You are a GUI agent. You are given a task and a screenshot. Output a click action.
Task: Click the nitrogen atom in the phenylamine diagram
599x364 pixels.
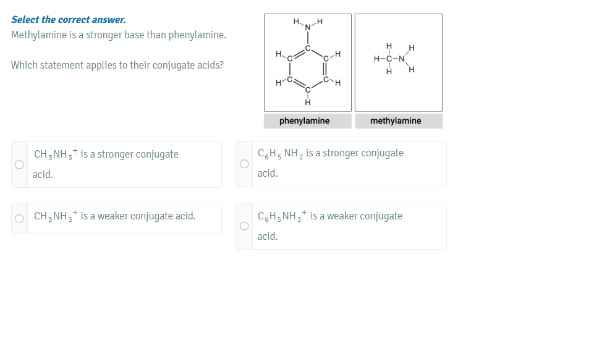pyautogui.click(x=307, y=27)
